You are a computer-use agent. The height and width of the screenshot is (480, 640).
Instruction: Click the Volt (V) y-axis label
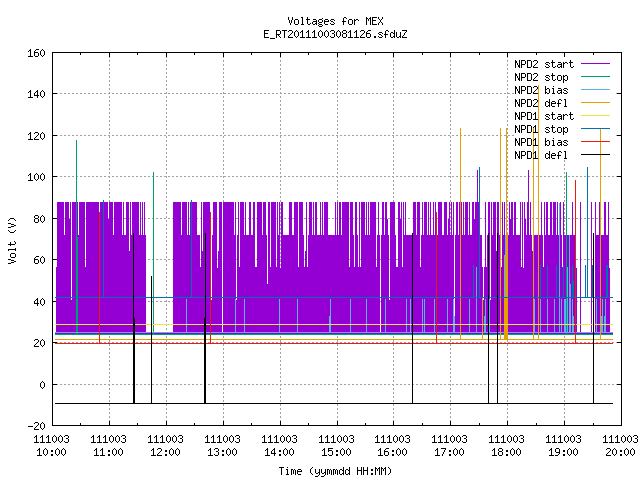12,240
